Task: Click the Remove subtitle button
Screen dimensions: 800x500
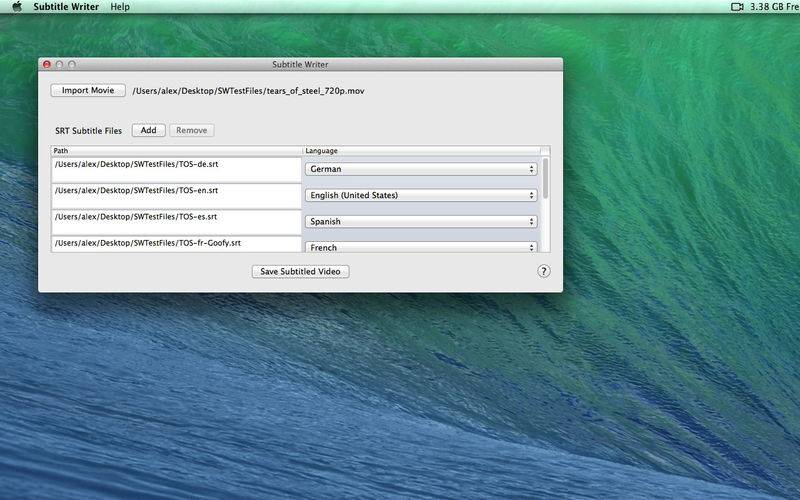Action: coord(192,130)
